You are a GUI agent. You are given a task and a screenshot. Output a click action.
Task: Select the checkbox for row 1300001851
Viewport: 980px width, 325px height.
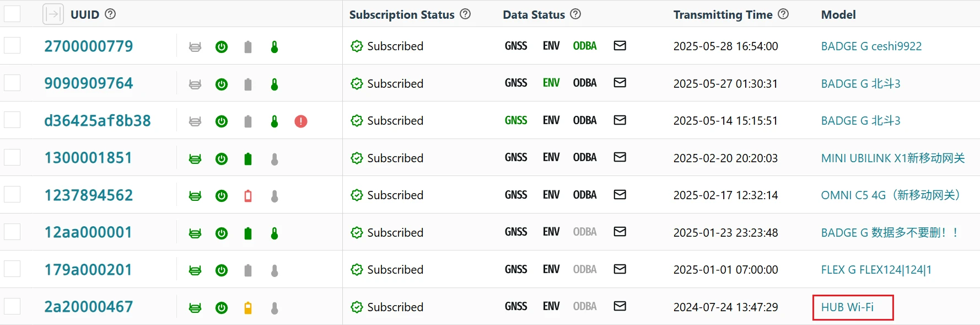(x=12, y=157)
